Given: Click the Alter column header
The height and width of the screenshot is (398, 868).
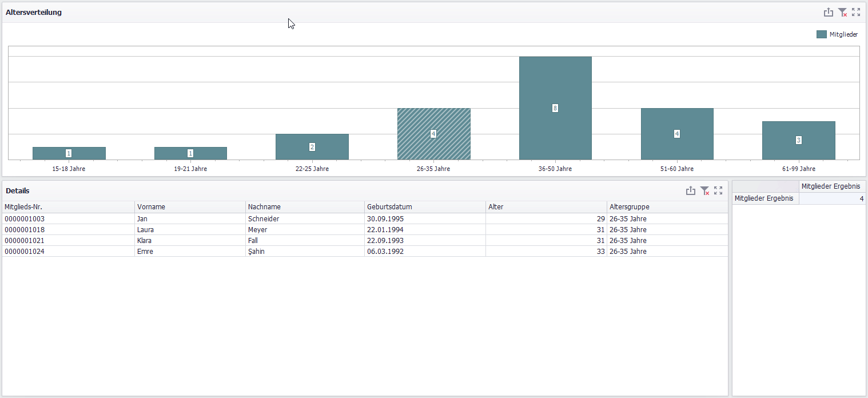Looking at the screenshot, I should pyautogui.click(x=546, y=207).
